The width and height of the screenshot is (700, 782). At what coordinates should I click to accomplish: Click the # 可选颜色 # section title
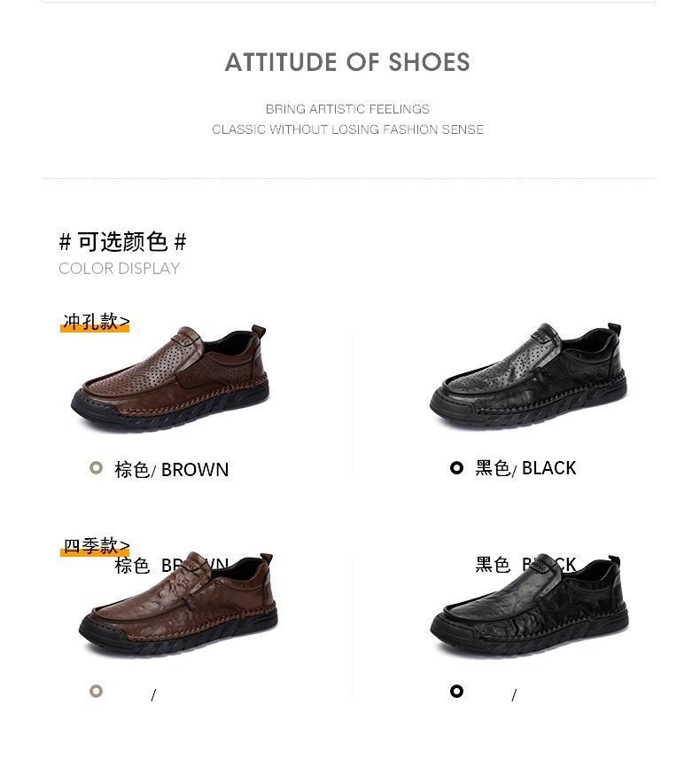[x=122, y=242]
